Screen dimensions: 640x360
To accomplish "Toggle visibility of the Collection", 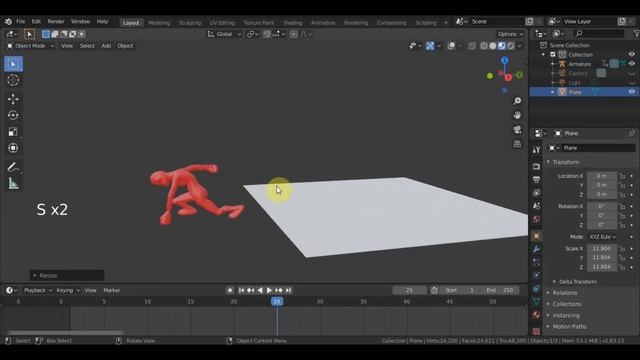I will pyautogui.click(x=631, y=54).
